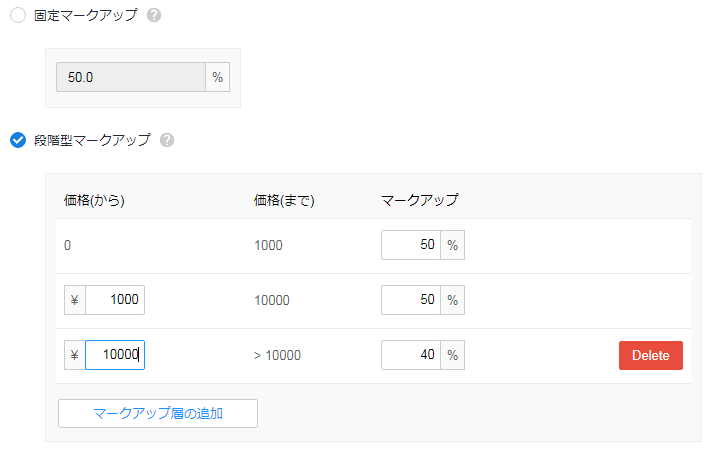Delete the tier above 10000
Image resolution: width=709 pixels, height=449 pixels.
[651, 355]
